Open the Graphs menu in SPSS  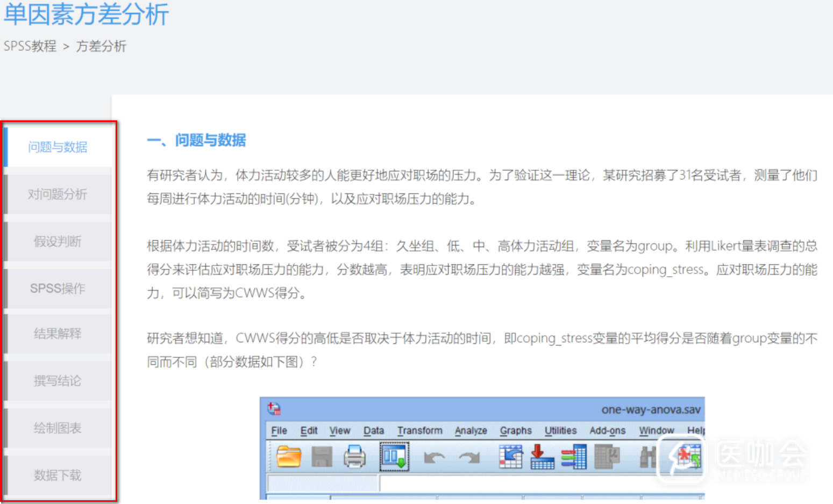pos(515,430)
